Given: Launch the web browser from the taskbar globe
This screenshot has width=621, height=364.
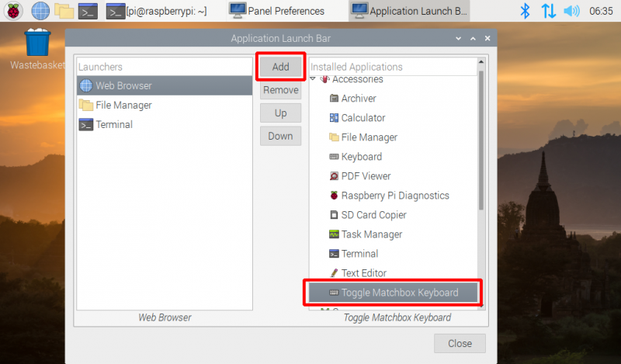Looking at the screenshot, I should coord(40,11).
